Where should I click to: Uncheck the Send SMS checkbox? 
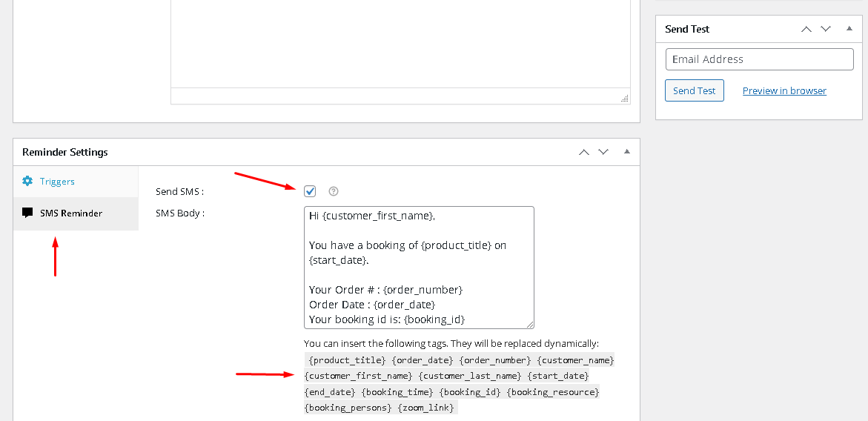click(x=310, y=191)
